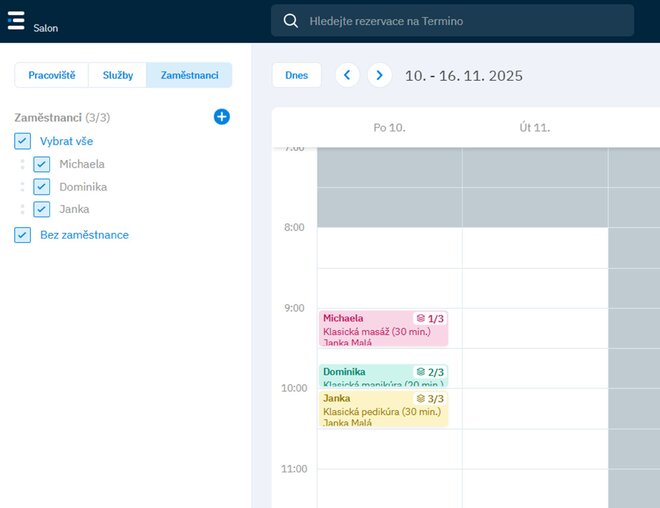Click the Po 10. day column header
This screenshot has width=660, height=508.
point(389,127)
